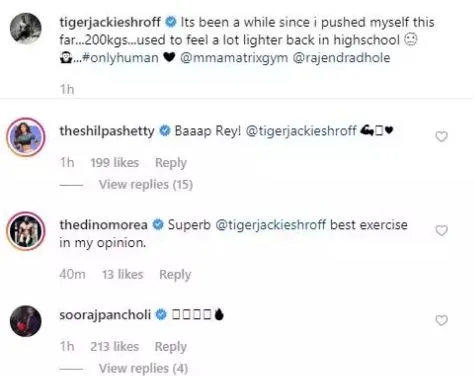Visit the @rajendradhole mention
474x376 pixels.
click(x=342, y=58)
